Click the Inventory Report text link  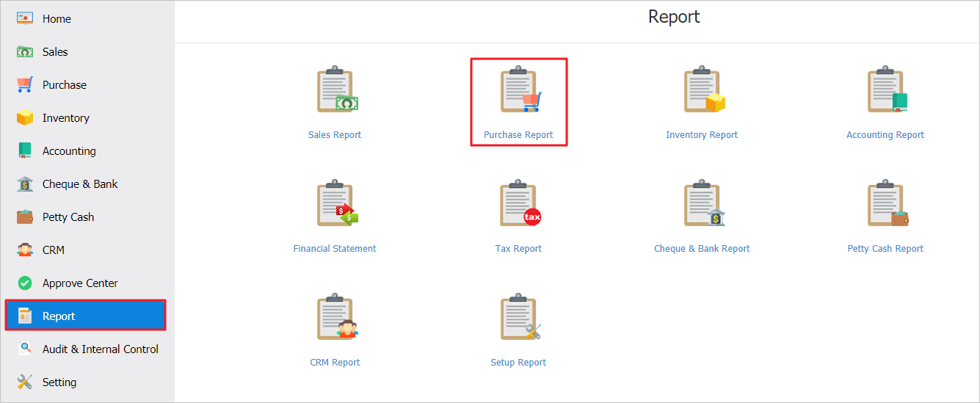click(x=702, y=135)
